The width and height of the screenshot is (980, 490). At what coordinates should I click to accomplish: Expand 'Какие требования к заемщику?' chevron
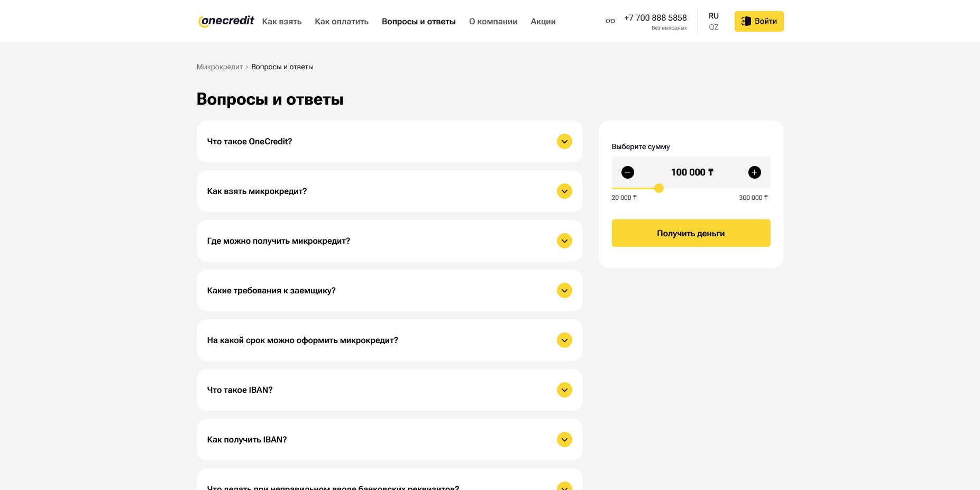tap(564, 291)
